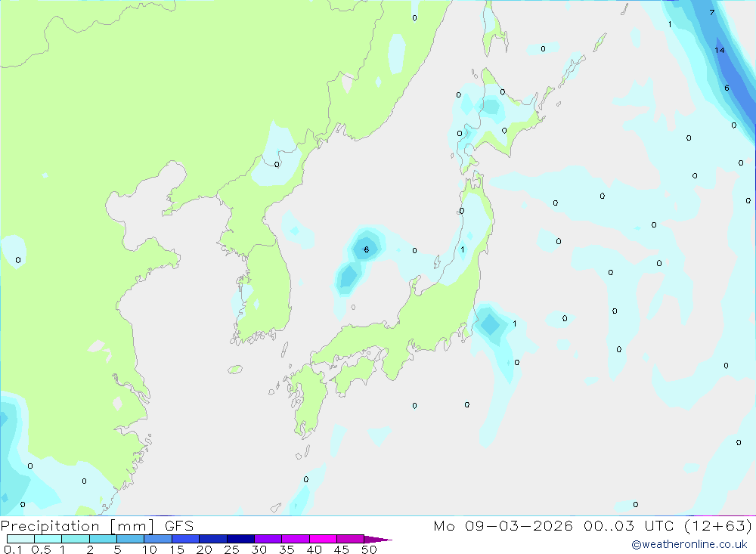Click the '50' legend scale label
Screen dimensions: 756x554
[369, 549]
